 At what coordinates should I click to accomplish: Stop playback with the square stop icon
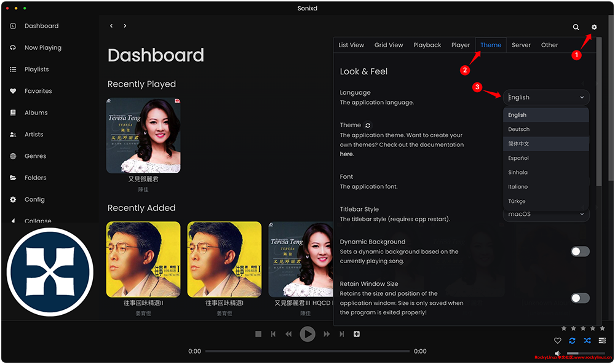click(258, 334)
